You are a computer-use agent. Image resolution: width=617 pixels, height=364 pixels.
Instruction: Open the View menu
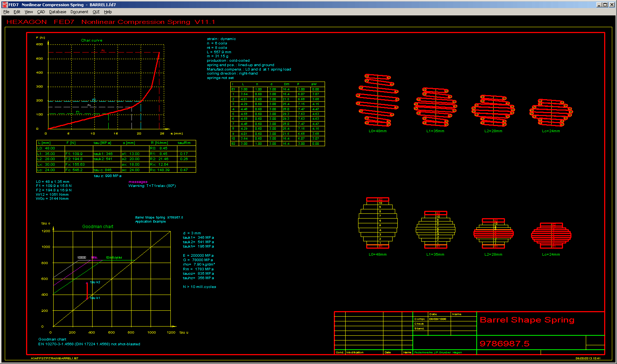point(29,12)
